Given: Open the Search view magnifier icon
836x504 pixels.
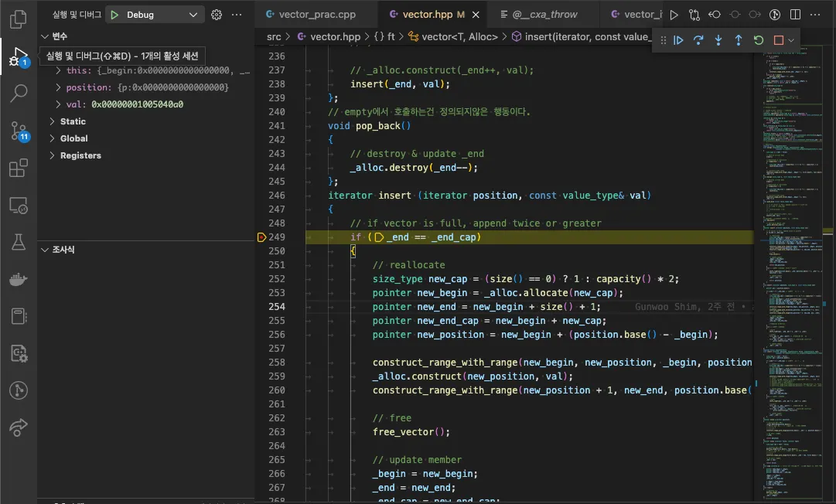Looking at the screenshot, I should (x=19, y=94).
